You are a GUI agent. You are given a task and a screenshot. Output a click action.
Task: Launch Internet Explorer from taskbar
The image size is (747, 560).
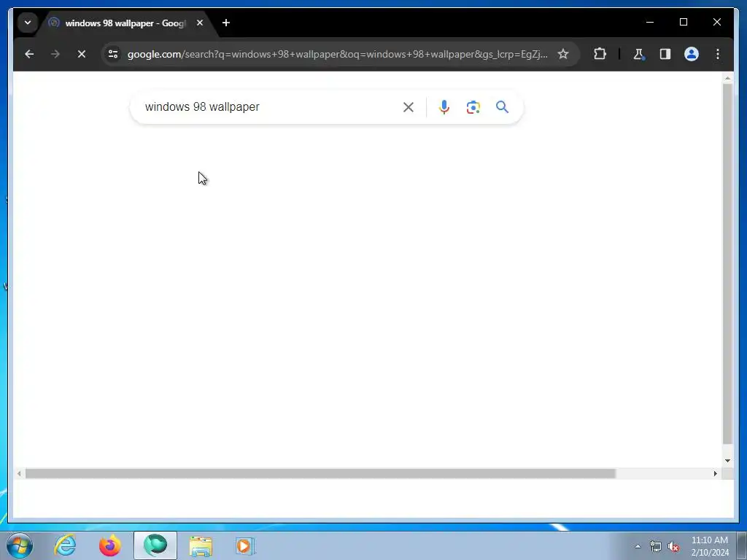point(65,545)
